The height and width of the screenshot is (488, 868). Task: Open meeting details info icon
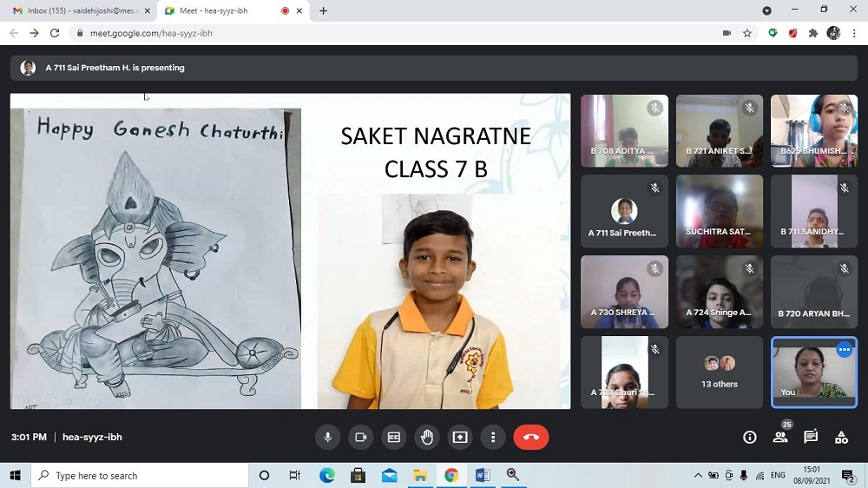tap(750, 438)
